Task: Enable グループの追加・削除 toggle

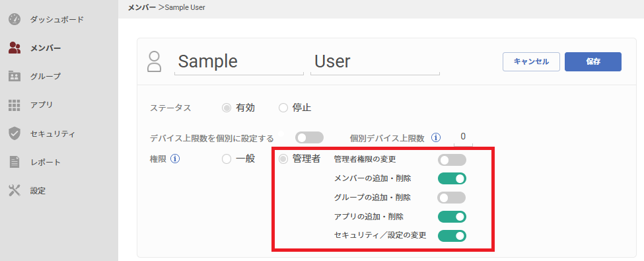Action: [452, 198]
